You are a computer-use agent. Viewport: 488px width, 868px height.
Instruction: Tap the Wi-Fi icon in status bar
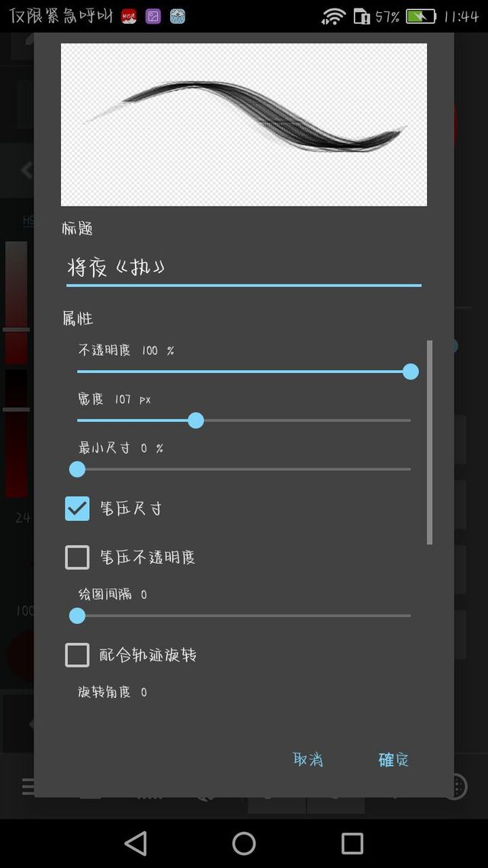pos(333,16)
